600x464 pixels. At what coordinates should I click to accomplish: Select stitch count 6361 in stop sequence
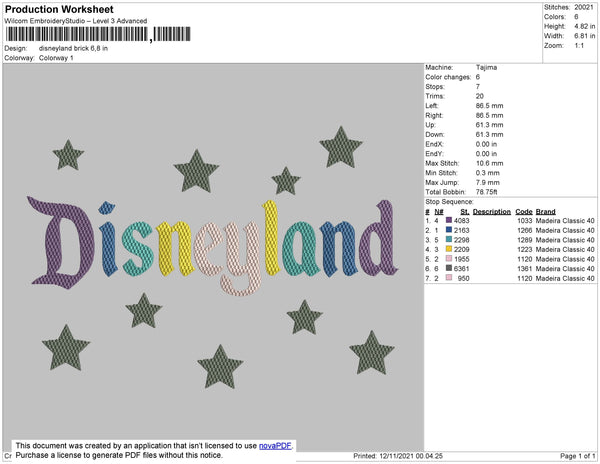tap(461, 269)
